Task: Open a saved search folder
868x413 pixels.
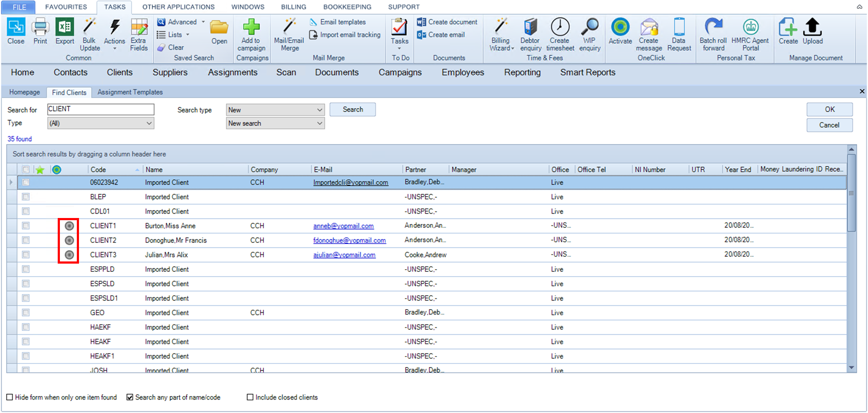Action: [219, 27]
